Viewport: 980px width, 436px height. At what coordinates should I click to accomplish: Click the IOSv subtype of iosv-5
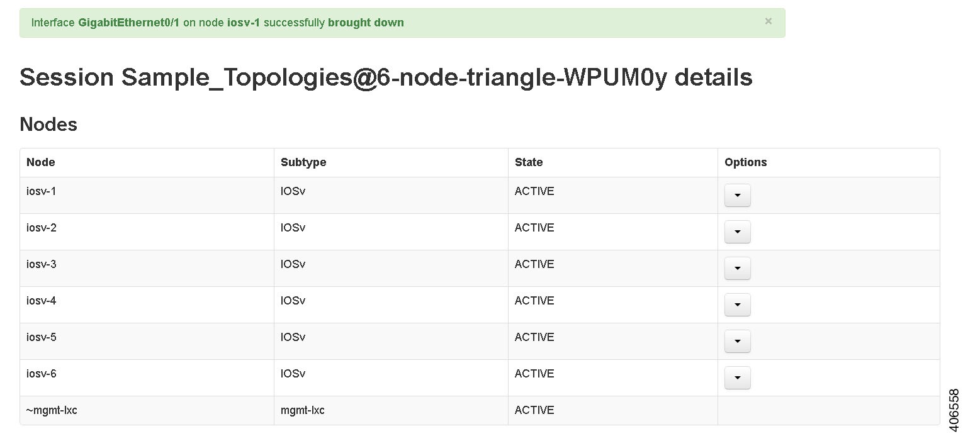pos(293,337)
